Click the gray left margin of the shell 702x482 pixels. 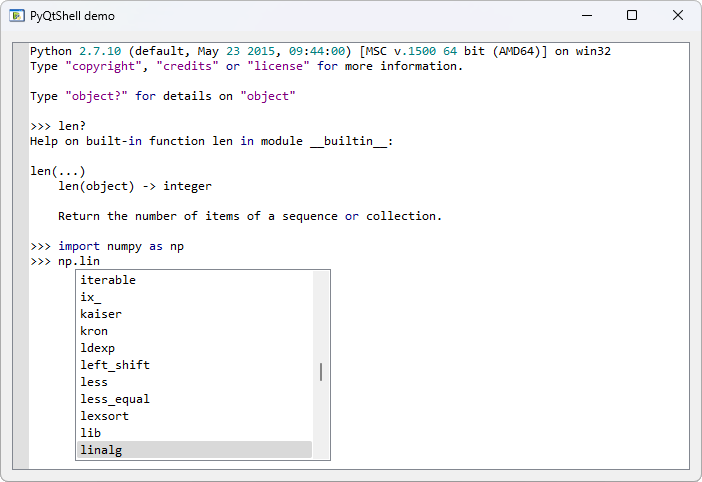click(21, 300)
